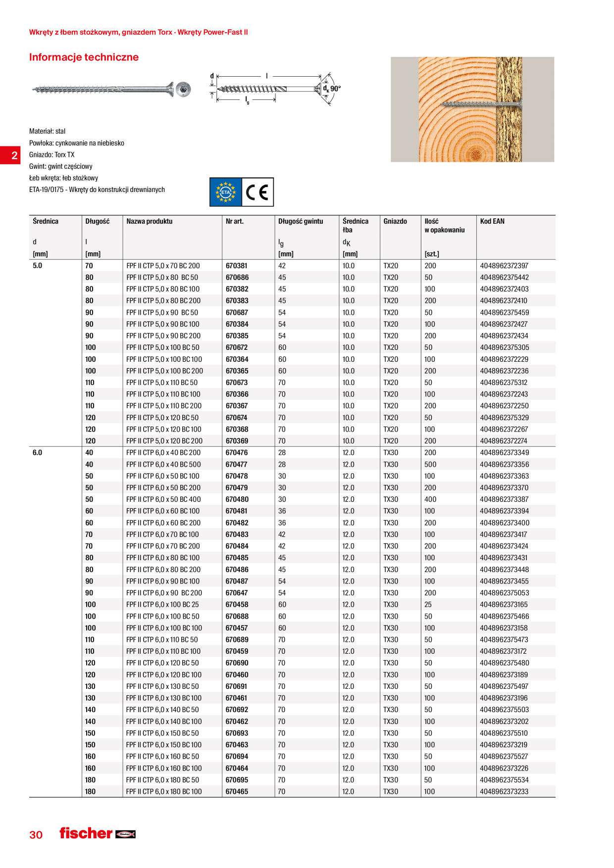
Task: Click the wood installation photo
Action: pos(472,109)
